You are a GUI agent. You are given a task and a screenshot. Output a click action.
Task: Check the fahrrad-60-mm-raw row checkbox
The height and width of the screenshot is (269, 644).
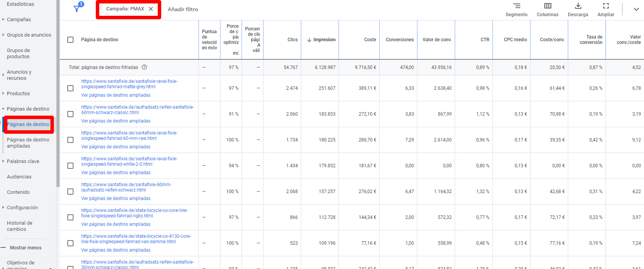click(x=70, y=140)
